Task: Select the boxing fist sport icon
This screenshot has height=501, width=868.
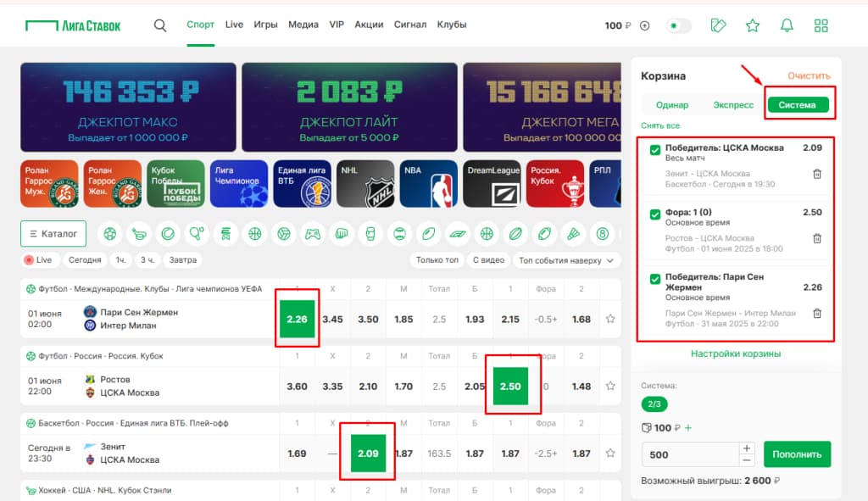Action: [x=342, y=234]
